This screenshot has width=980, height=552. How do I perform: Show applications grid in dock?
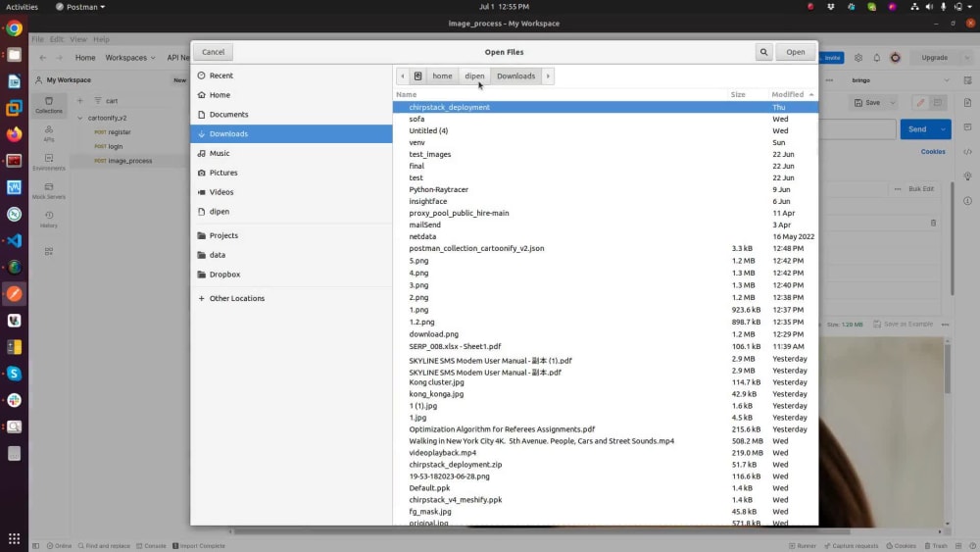click(14, 538)
